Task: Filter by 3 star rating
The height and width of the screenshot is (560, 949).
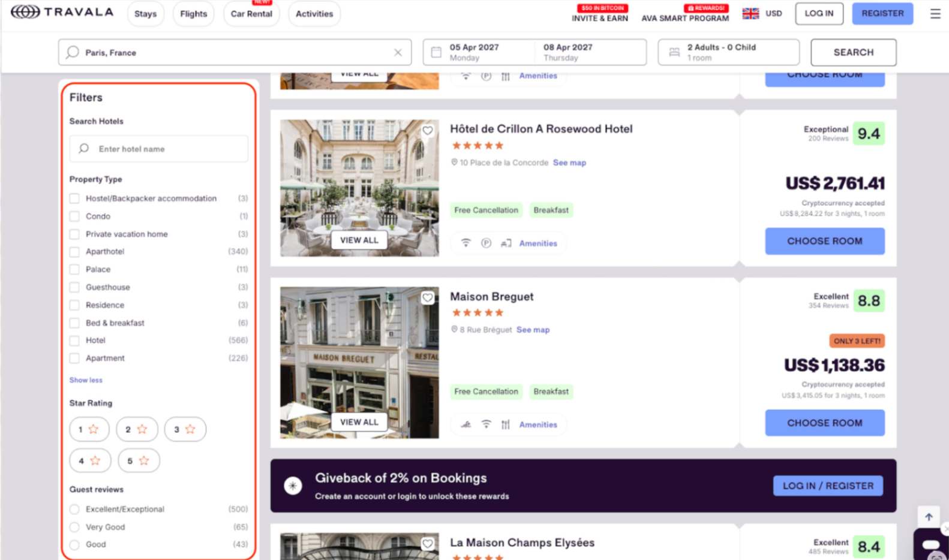Action: pyautogui.click(x=185, y=429)
